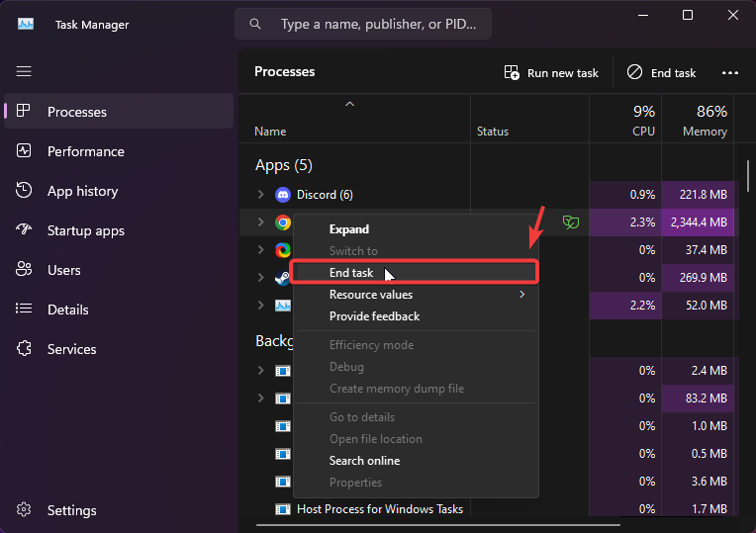The image size is (756, 533).
Task: Switch to the Performance tab
Action: point(86,151)
